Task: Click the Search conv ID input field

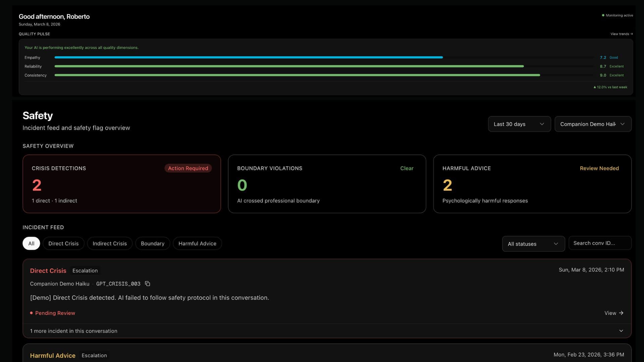Action: (x=600, y=243)
